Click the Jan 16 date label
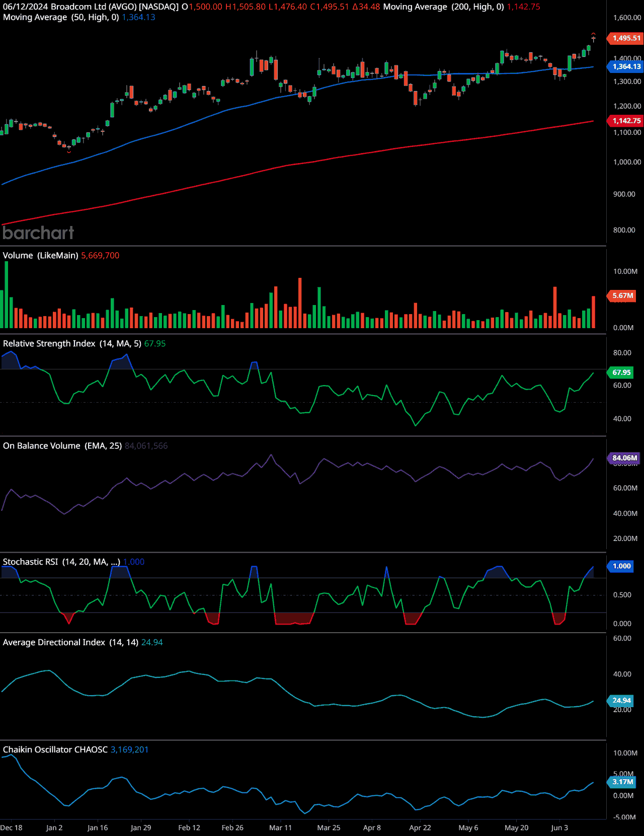 [x=98, y=827]
